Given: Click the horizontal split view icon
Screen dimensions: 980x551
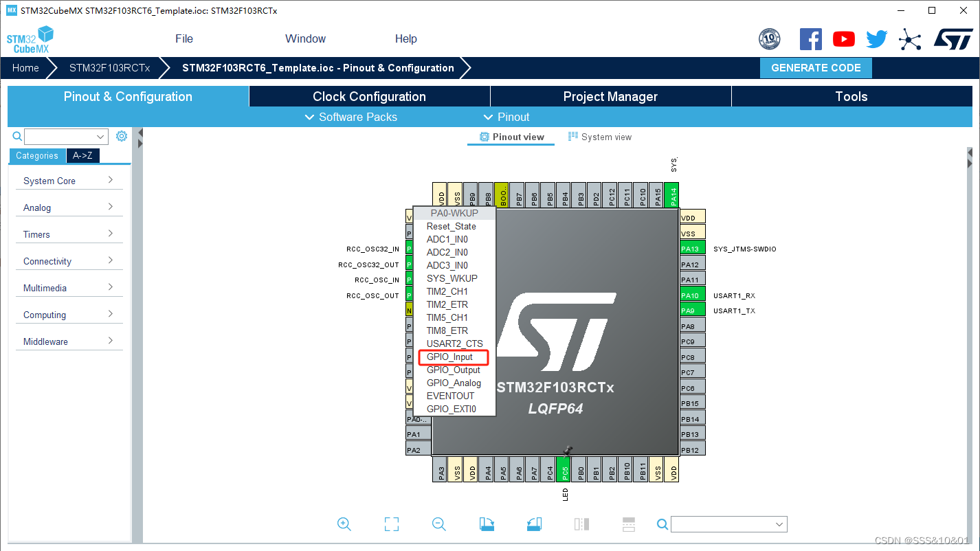Looking at the screenshot, I should pyautogui.click(x=629, y=524).
